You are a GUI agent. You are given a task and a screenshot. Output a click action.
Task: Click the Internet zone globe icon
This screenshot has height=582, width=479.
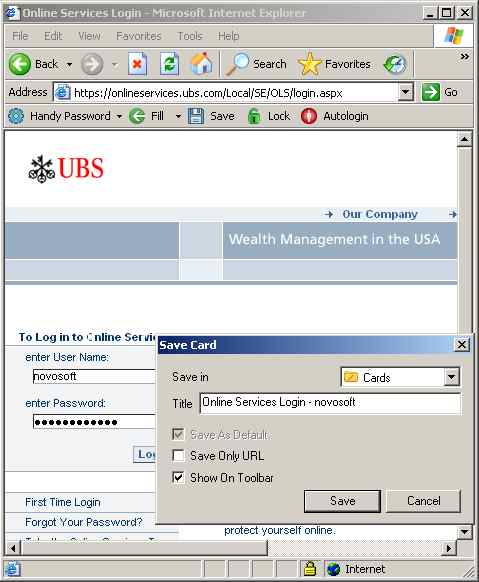pyautogui.click(x=334, y=569)
